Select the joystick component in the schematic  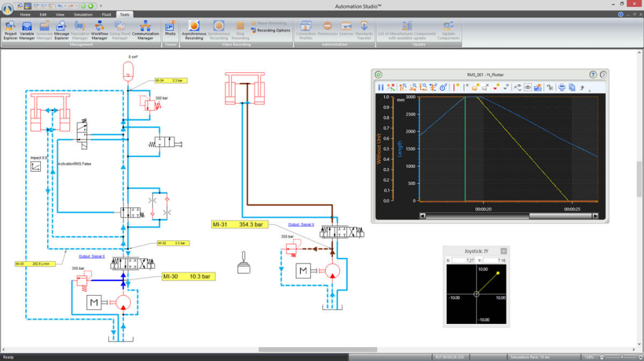(243, 263)
